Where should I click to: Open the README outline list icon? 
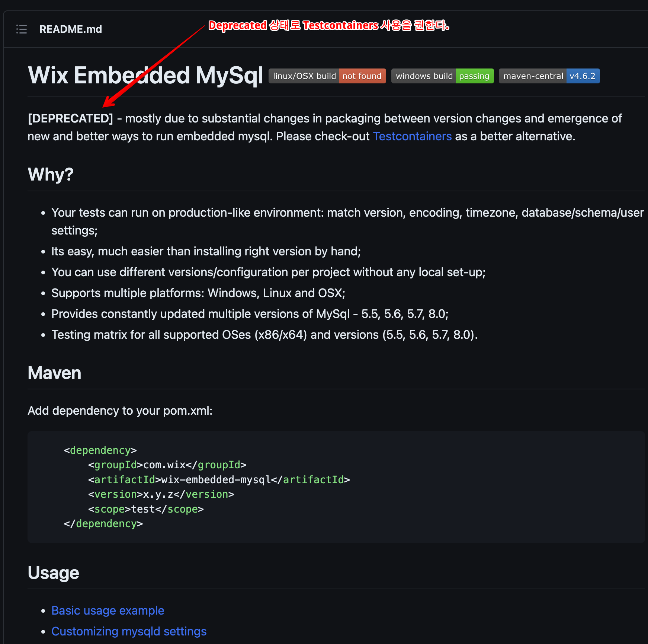[x=22, y=29]
